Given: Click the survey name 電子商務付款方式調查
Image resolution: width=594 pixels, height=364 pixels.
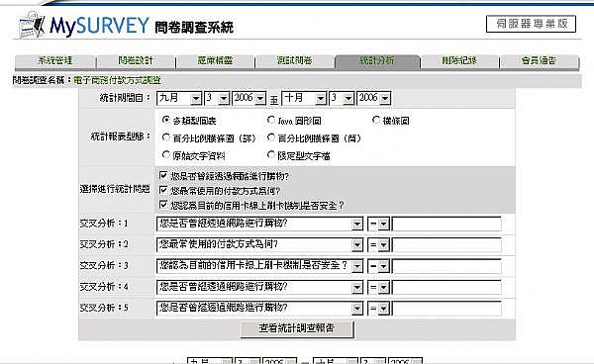Looking at the screenshot, I should [117, 80].
